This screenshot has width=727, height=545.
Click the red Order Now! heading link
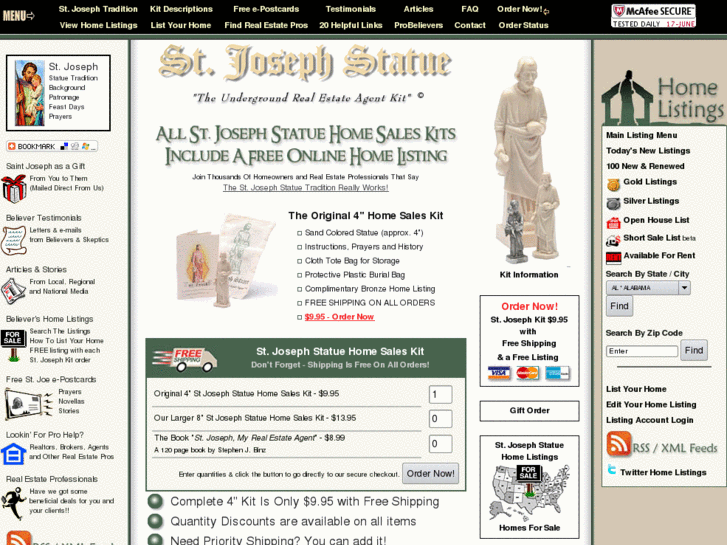pyautogui.click(x=529, y=306)
